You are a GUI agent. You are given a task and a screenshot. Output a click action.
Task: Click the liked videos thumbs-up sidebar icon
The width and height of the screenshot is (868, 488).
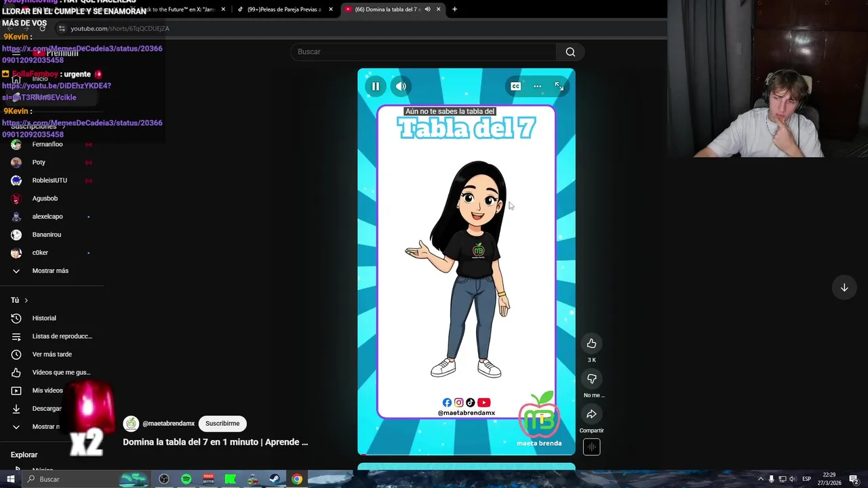[16, 372]
